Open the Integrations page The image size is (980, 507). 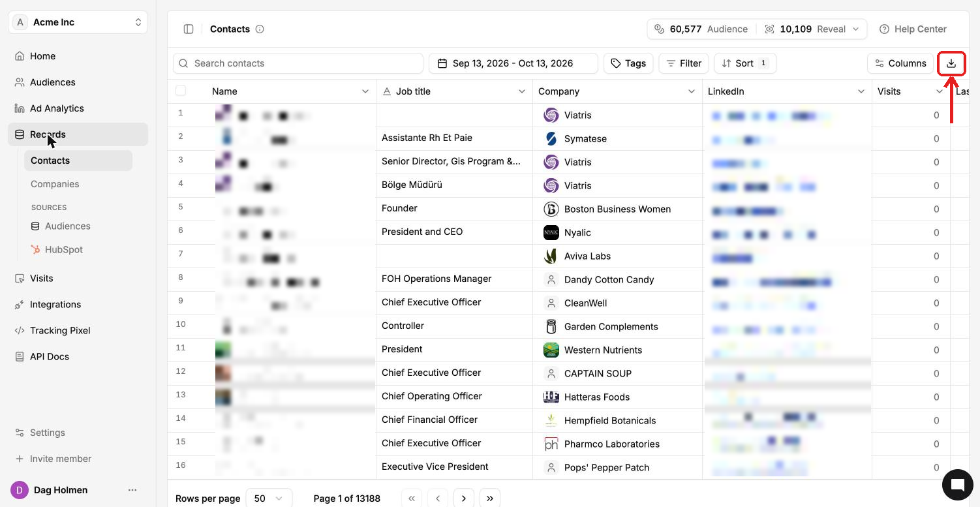(x=78, y=304)
